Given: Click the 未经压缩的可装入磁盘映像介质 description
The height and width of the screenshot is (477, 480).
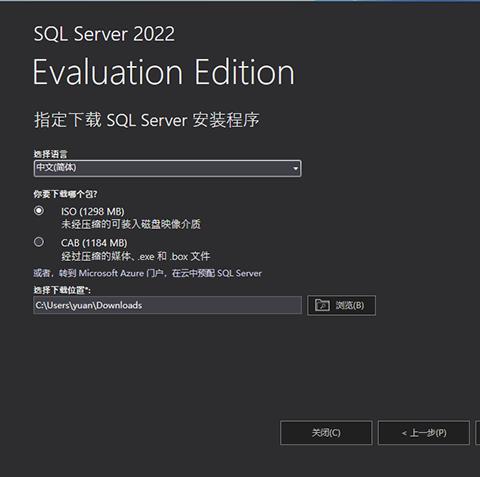Looking at the screenshot, I should coord(131,224).
